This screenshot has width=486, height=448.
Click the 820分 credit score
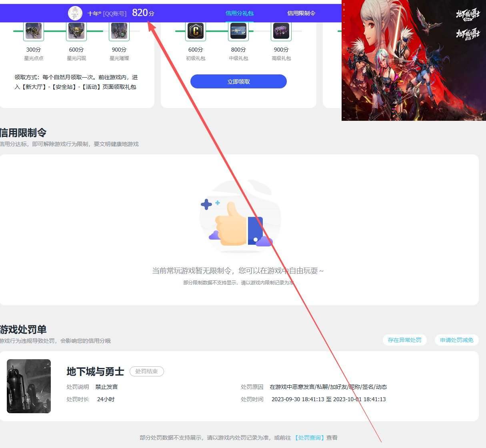coord(143,13)
